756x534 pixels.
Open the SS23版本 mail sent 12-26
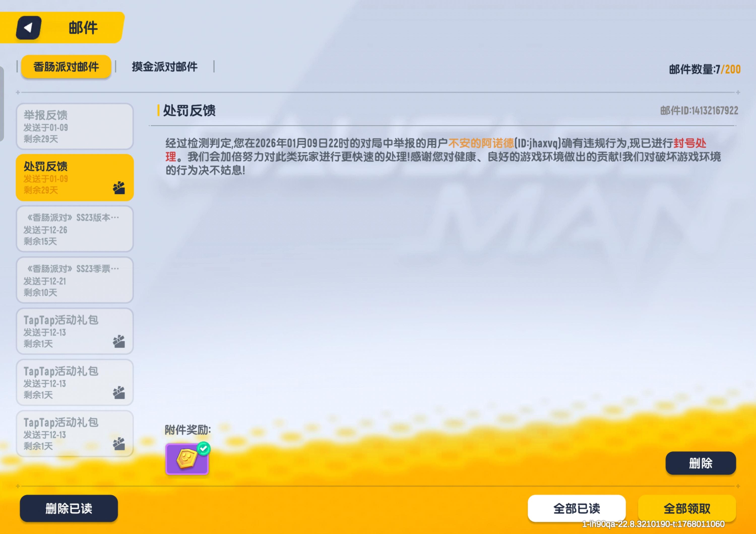[74, 229]
